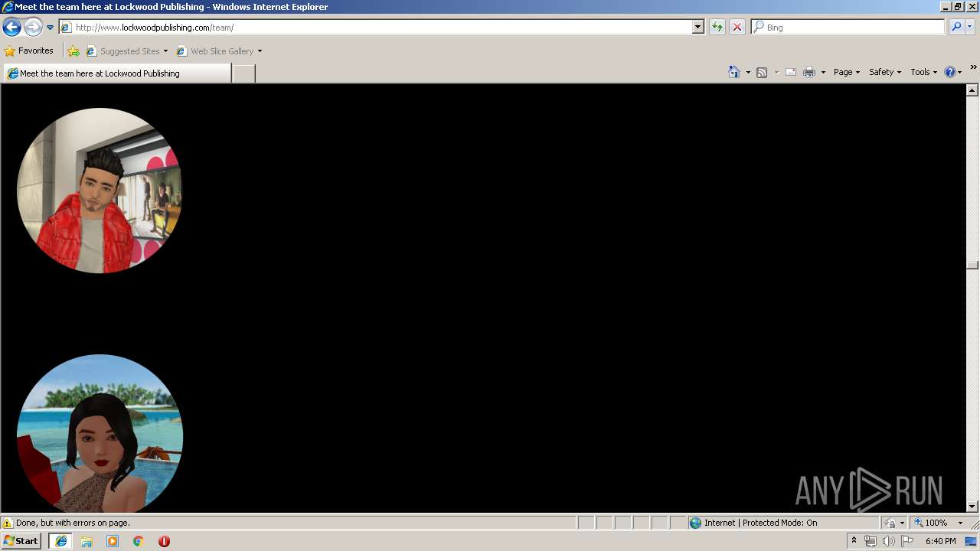Click the man in red jacket avatar

pyautogui.click(x=100, y=191)
